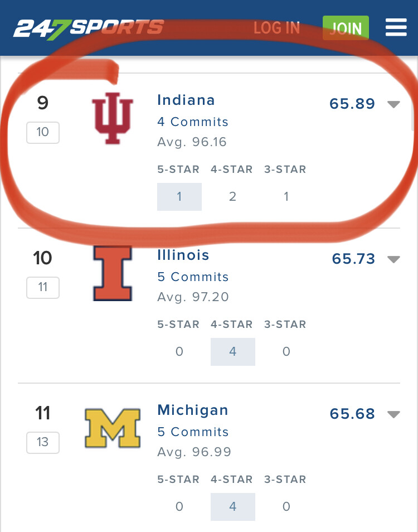Open the hamburger menu

point(396,28)
